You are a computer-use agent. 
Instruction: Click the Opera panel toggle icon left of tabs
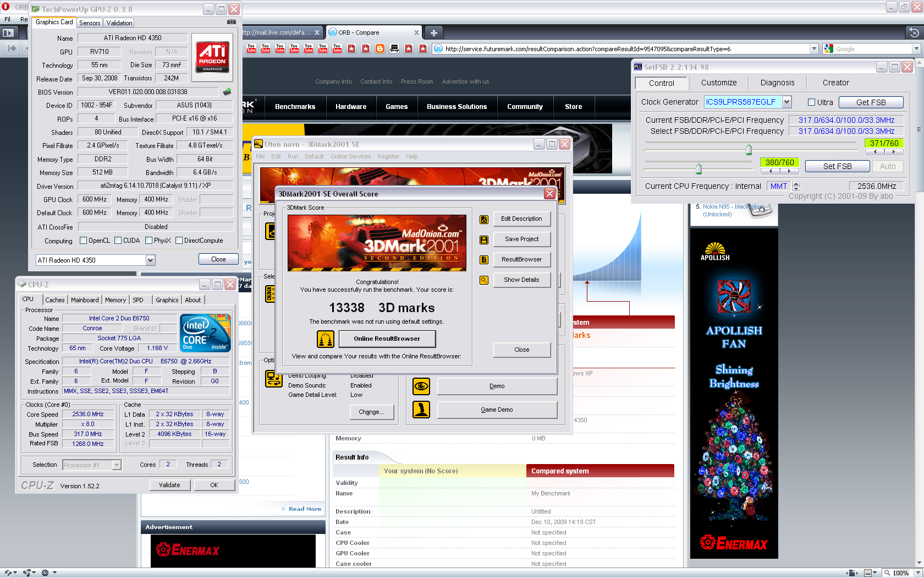click(8, 32)
